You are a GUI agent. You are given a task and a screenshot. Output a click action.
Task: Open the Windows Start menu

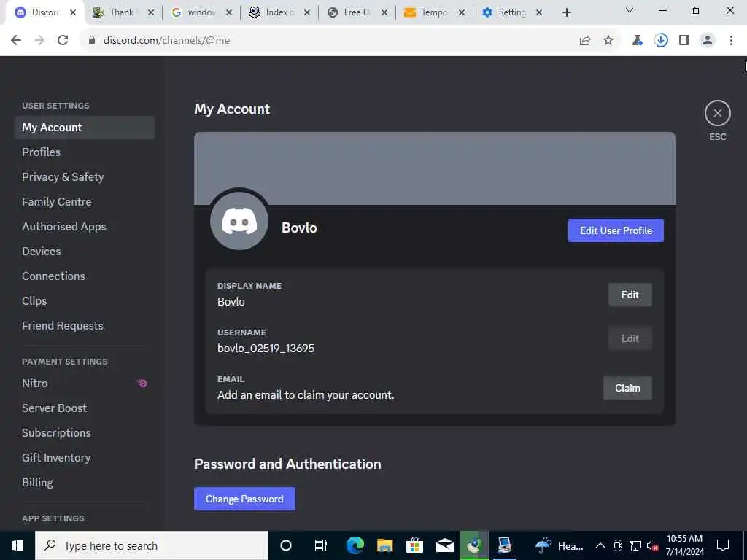[x=18, y=545]
